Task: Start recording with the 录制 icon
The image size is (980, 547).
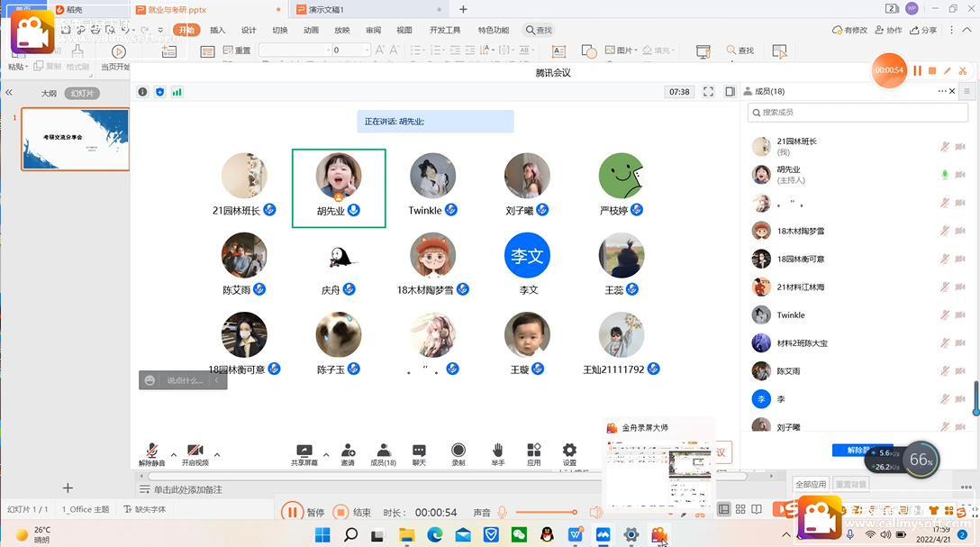Action: (458, 451)
